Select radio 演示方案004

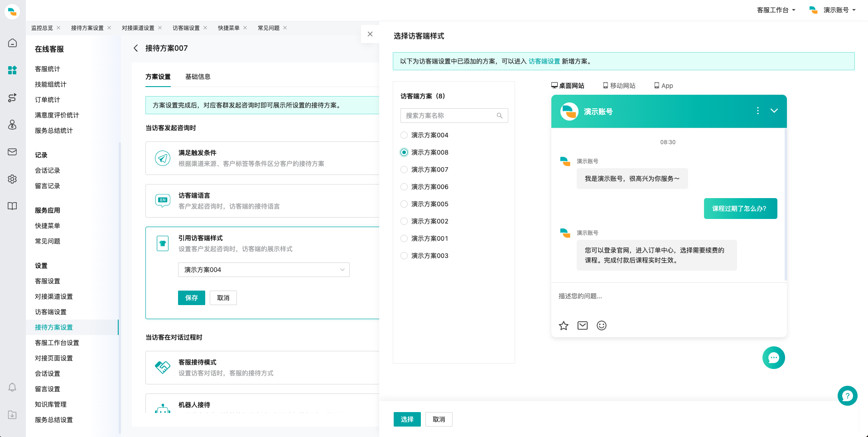coord(404,135)
